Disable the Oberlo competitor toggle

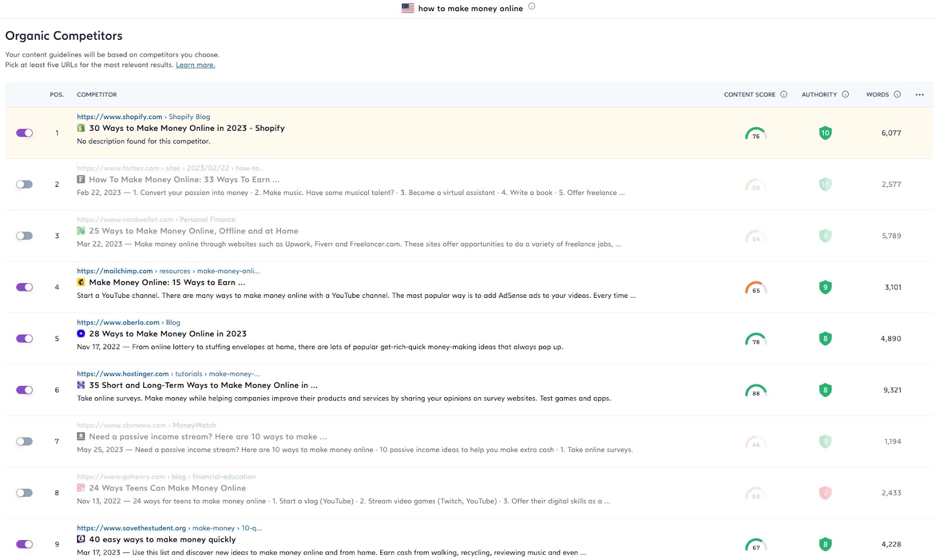[x=25, y=339]
